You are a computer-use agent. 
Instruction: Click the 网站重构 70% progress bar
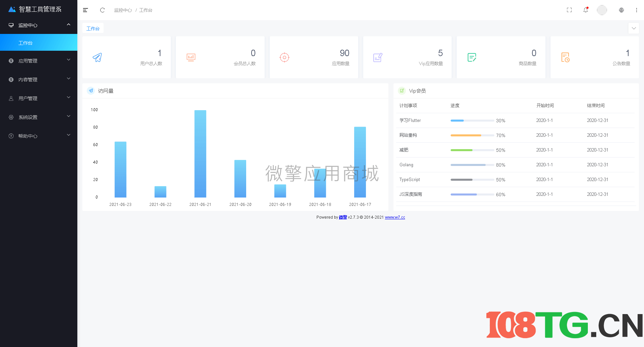472,135
